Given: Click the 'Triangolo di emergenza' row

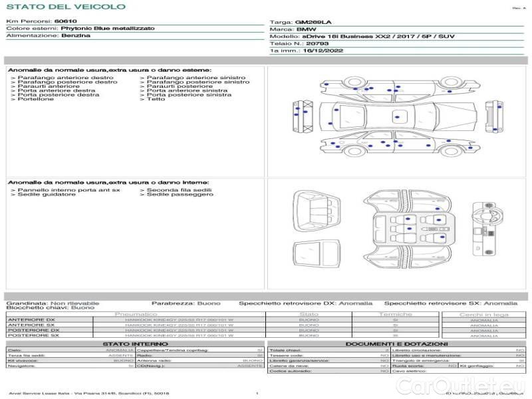Looking at the screenshot, I should [458, 360].
